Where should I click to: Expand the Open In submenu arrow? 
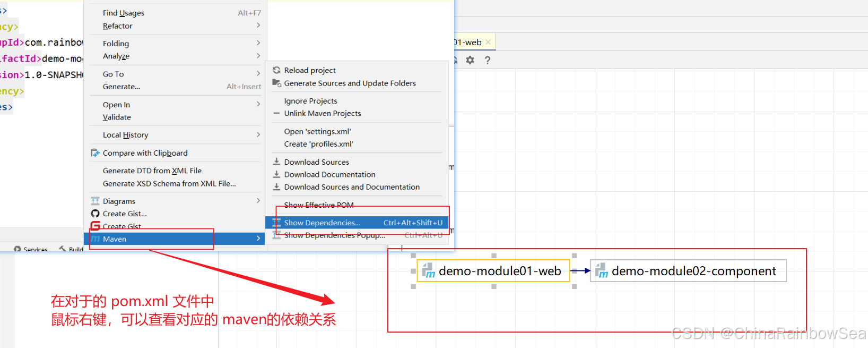point(258,104)
